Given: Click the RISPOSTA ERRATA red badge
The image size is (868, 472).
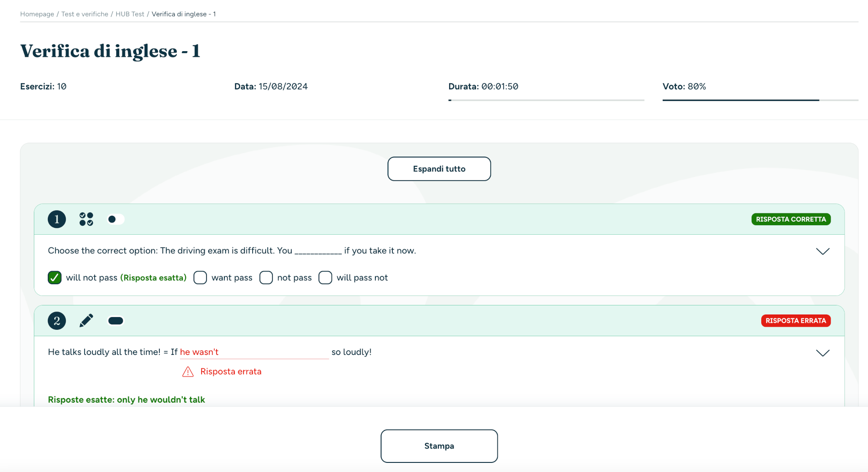Looking at the screenshot, I should [796, 321].
